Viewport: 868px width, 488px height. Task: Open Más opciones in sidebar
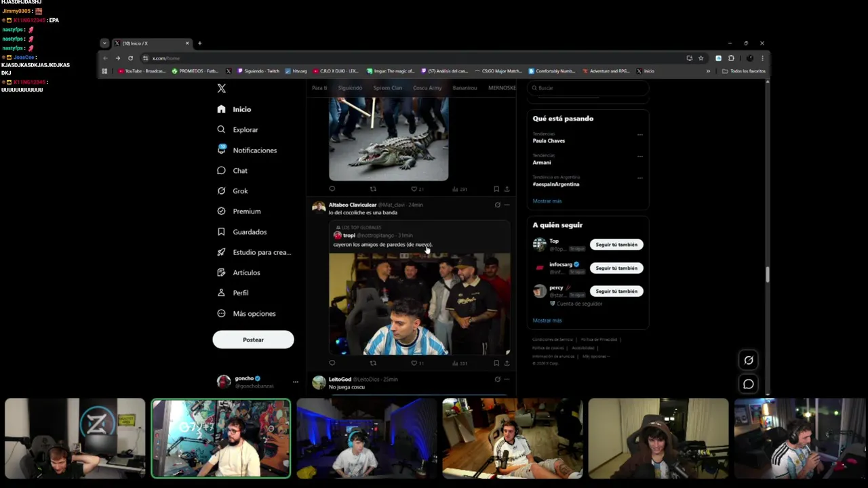click(246, 314)
